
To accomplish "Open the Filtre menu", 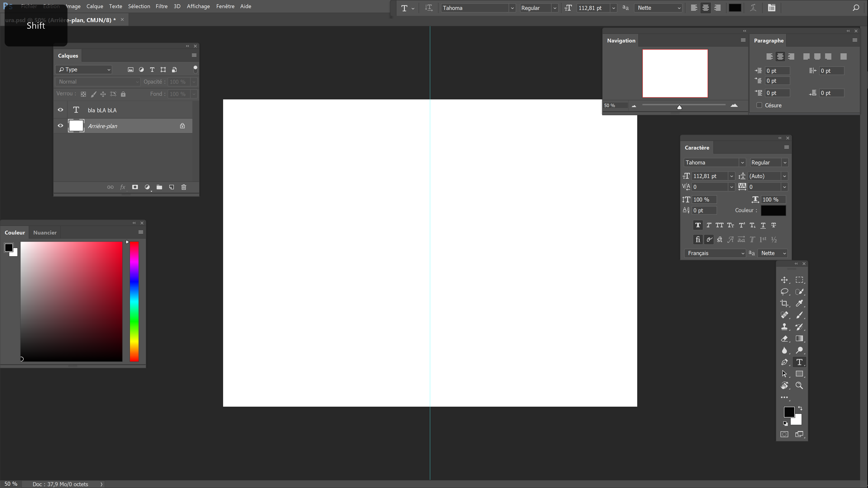I will coord(161,6).
